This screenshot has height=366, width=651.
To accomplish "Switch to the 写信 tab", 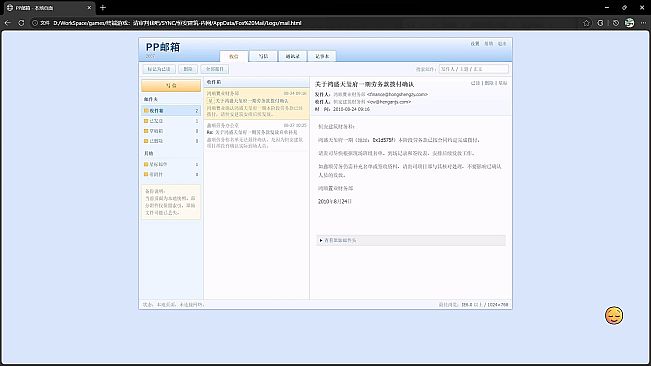I will 263,56.
